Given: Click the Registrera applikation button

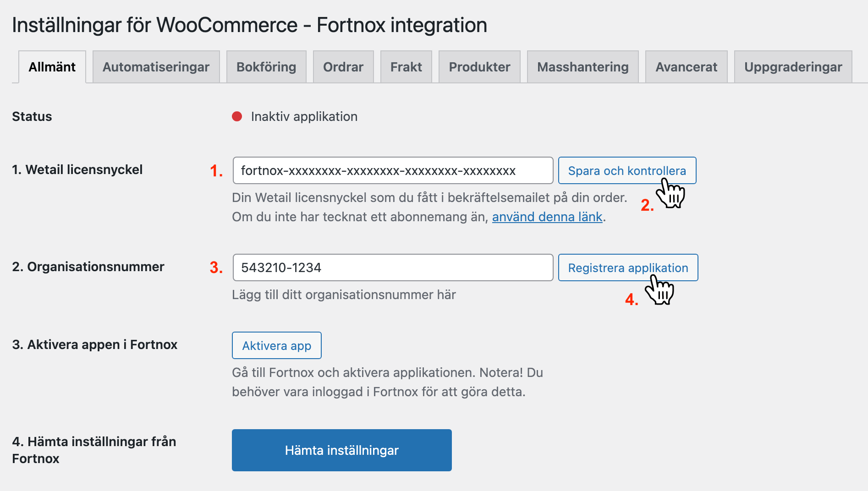Looking at the screenshot, I should click(x=628, y=267).
